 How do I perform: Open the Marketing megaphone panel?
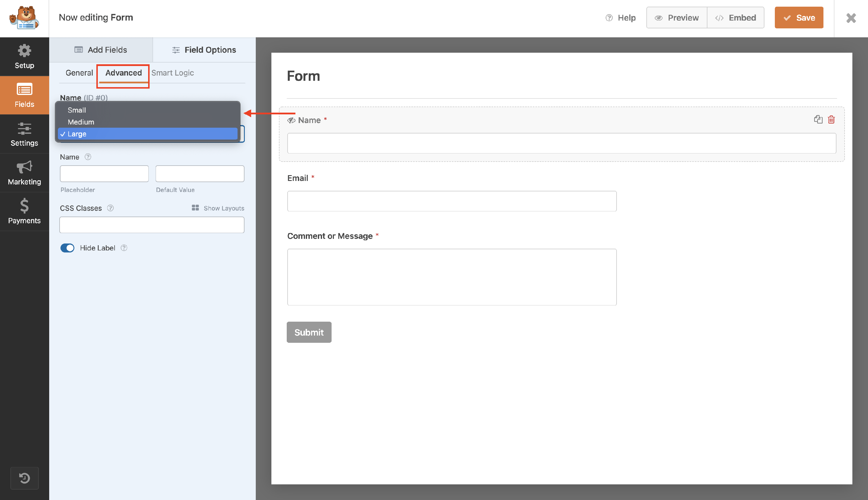[24, 173]
